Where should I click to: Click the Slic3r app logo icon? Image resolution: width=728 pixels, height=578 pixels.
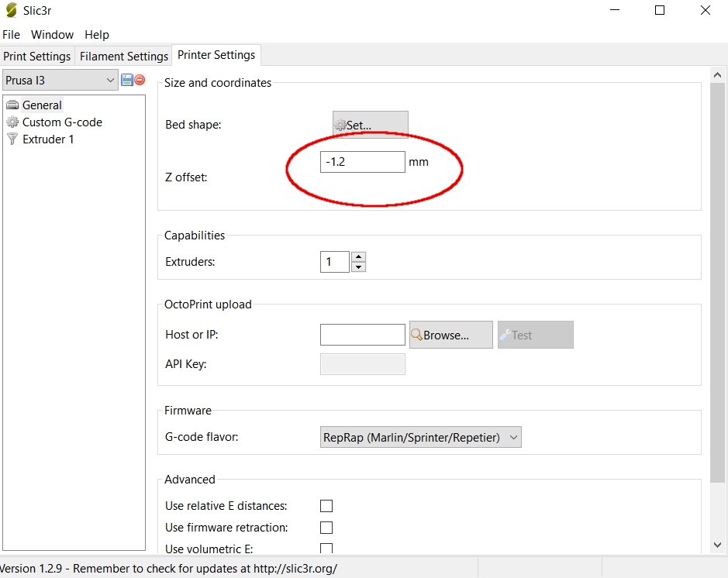pos(11,10)
